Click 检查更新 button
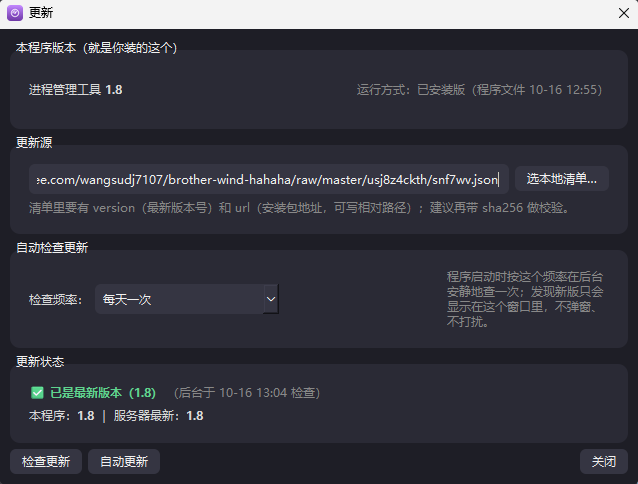 tap(46, 462)
